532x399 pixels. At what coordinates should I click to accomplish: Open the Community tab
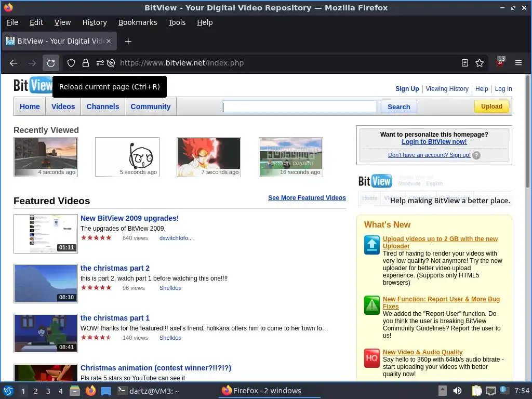coord(151,107)
